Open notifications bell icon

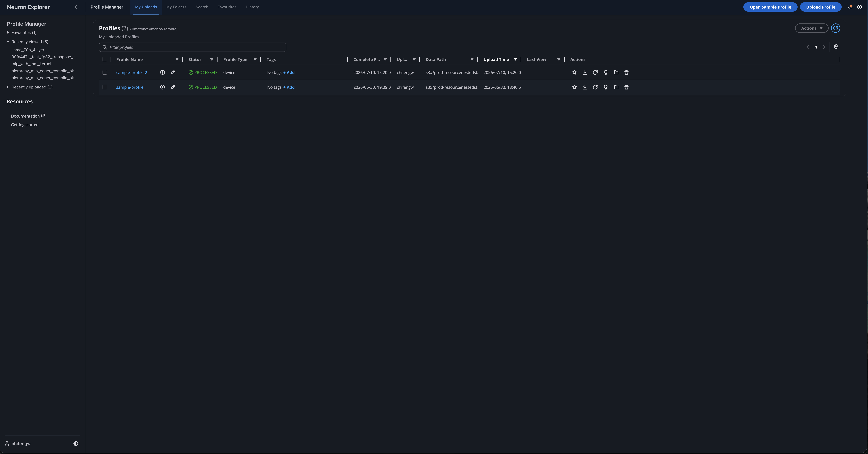[850, 7]
